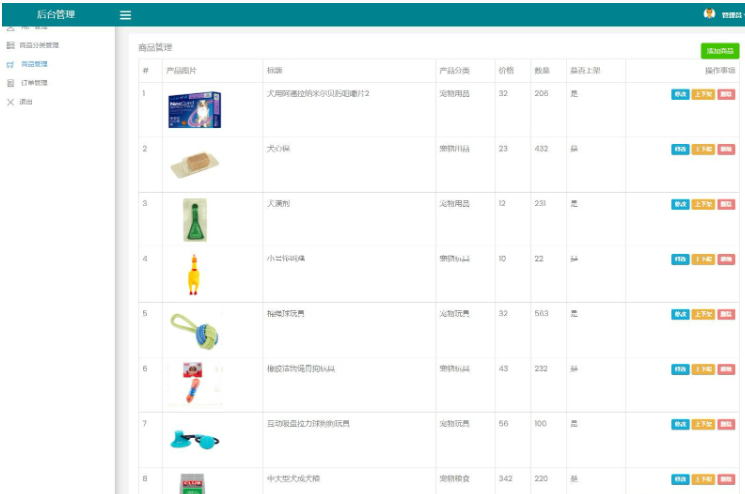Click the orange 上下架 button in row 6
The width and height of the screenshot is (745, 494).
click(703, 370)
